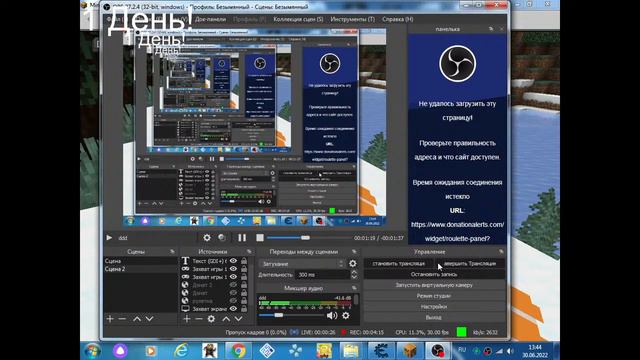Click the audio mixer vertical scrollbar
640x360 pixels.
pyautogui.click(x=356, y=301)
